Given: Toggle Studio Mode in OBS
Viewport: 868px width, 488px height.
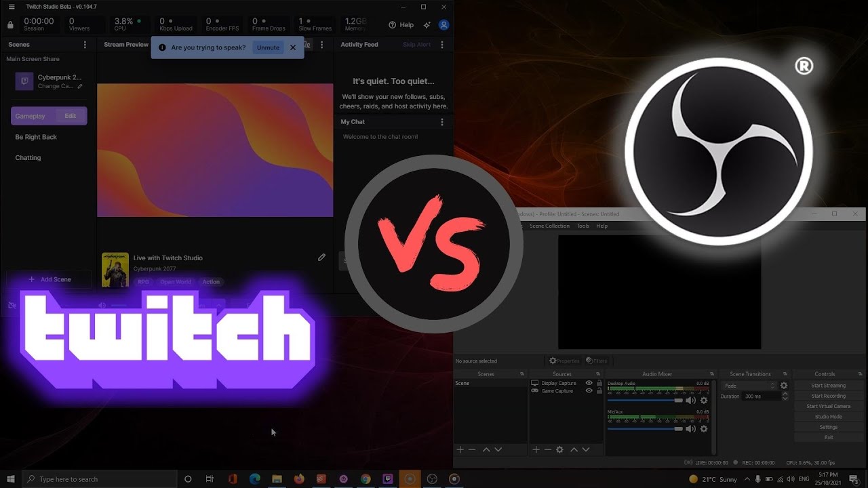Looking at the screenshot, I should [829, 417].
